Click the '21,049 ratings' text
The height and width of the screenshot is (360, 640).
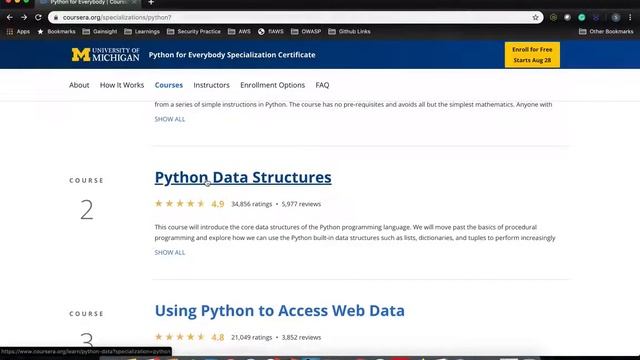coord(251,338)
